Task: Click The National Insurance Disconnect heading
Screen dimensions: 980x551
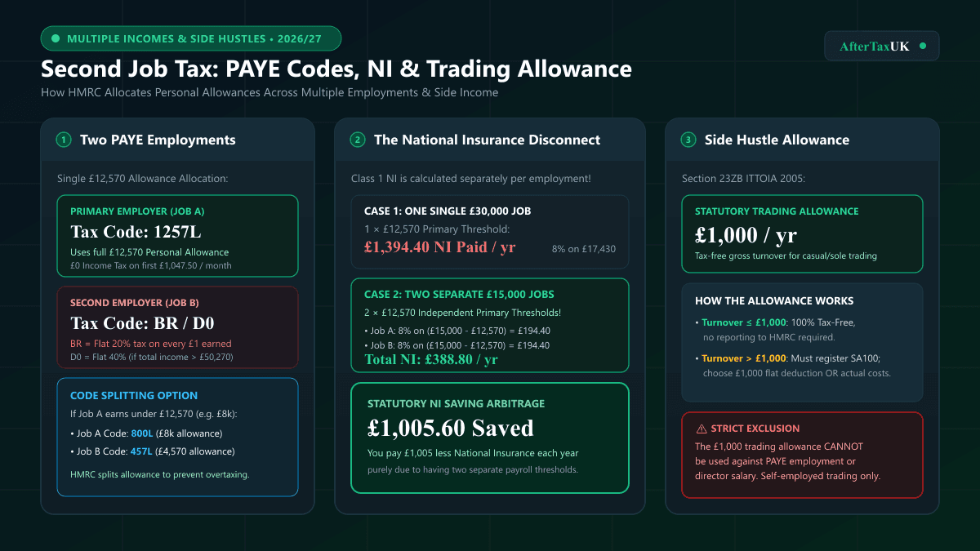Action: [487, 140]
